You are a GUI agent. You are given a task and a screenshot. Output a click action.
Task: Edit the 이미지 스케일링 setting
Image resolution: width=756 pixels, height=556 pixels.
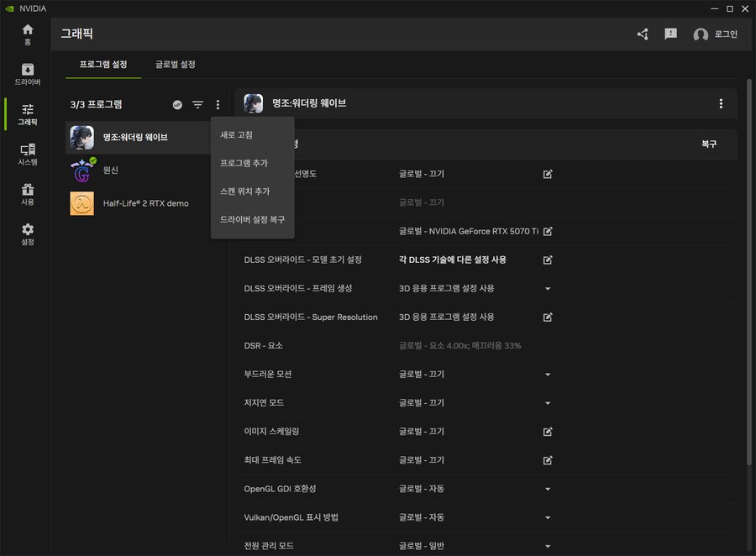pyautogui.click(x=548, y=432)
